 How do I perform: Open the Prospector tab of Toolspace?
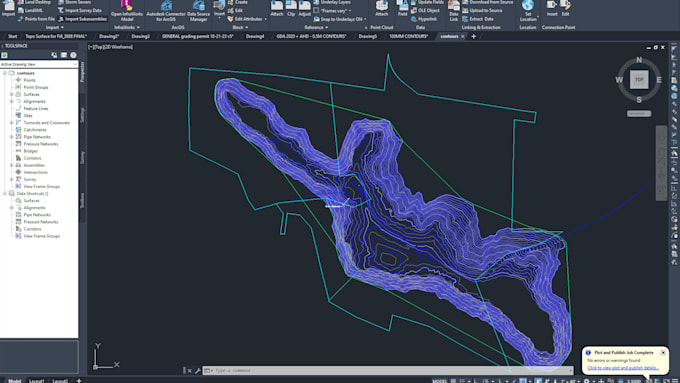tap(82, 72)
